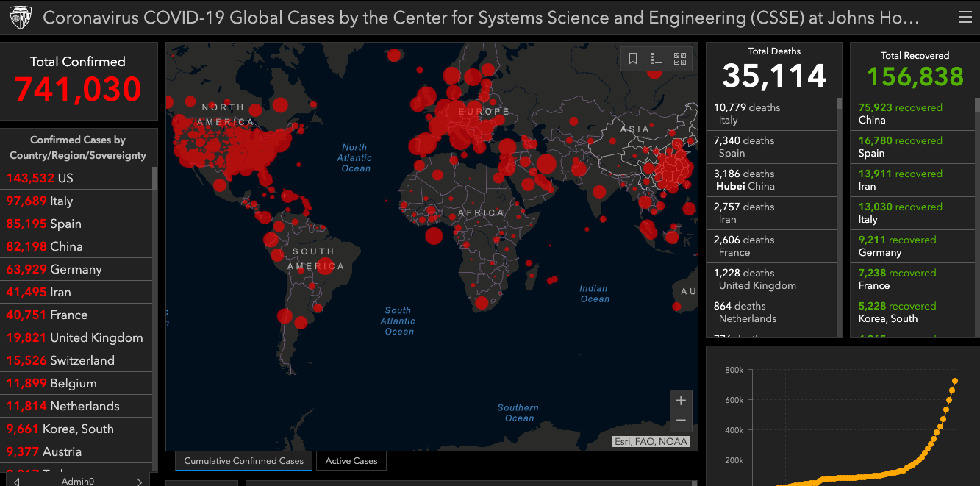Click 7,238 recovered France entry
Screen dimensions: 980x486
[x=913, y=279]
